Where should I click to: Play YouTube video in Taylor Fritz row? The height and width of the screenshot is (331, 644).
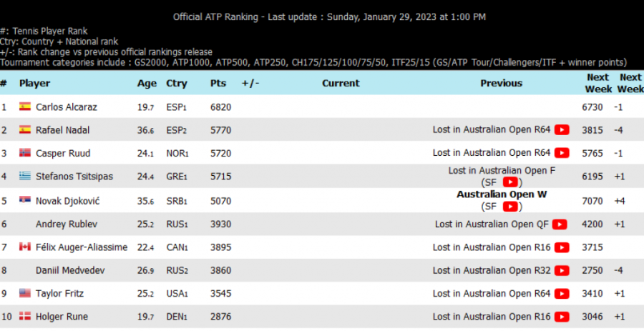coord(562,294)
